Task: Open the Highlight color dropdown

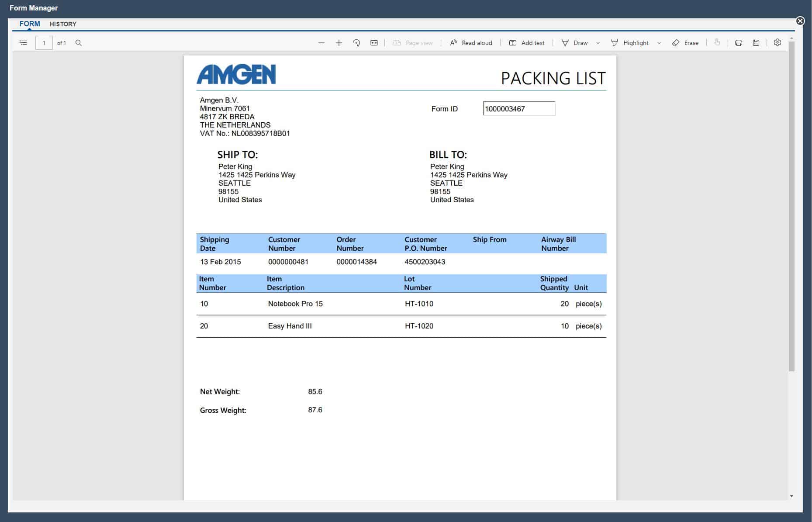Action: pyautogui.click(x=660, y=43)
